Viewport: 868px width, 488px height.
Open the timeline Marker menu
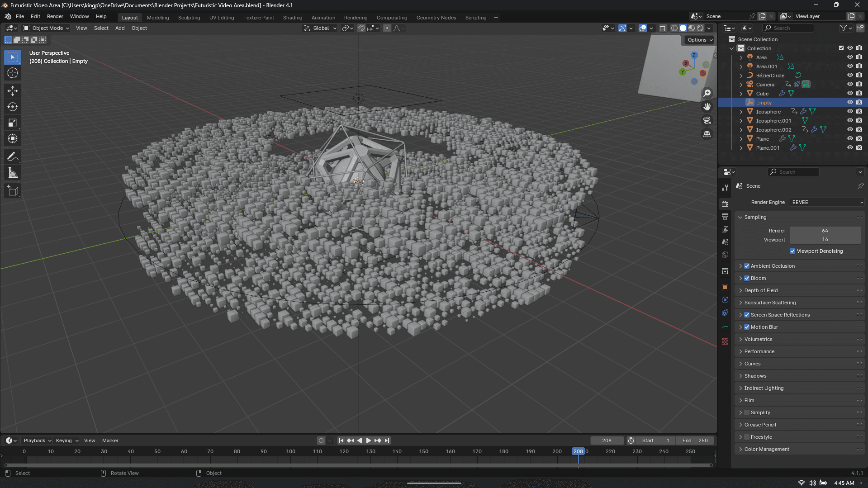(110, 441)
